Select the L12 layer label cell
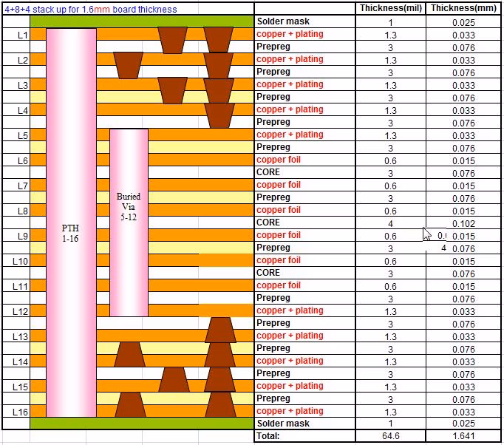Viewport: 504px width, 445px height. point(16,311)
